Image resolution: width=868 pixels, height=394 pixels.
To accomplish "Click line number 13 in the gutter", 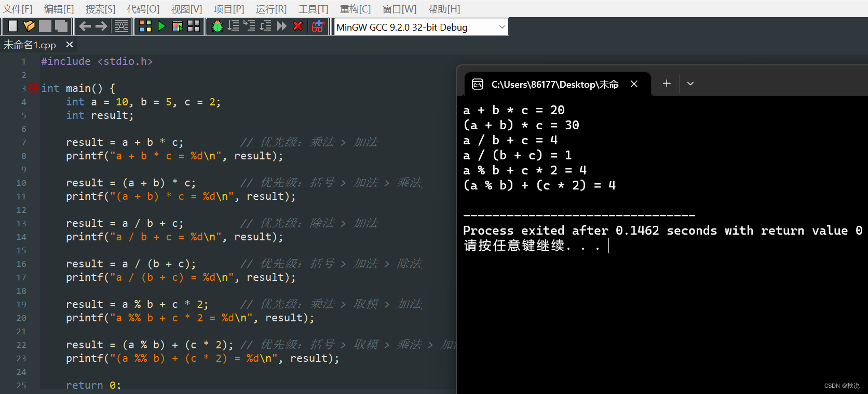I will pyautogui.click(x=21, y=223).
